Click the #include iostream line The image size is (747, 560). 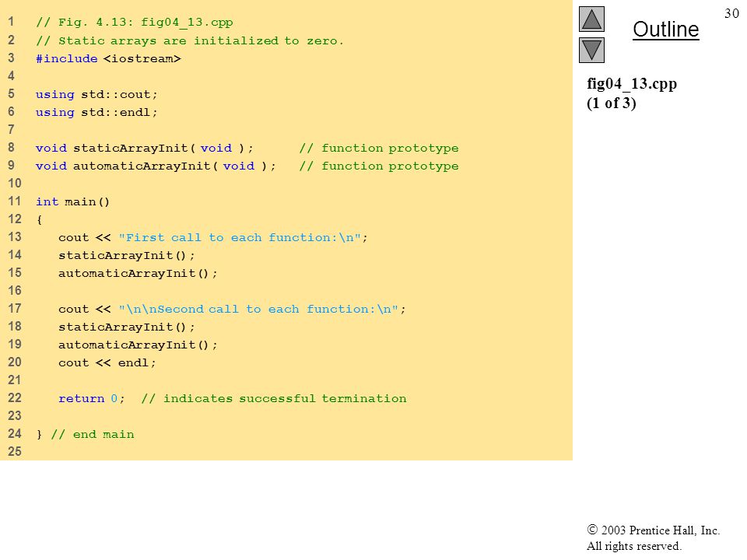pos(108,58)
